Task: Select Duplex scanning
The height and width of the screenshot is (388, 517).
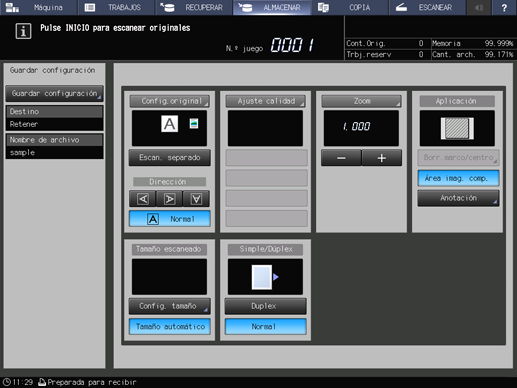Action: click(266, 306)
